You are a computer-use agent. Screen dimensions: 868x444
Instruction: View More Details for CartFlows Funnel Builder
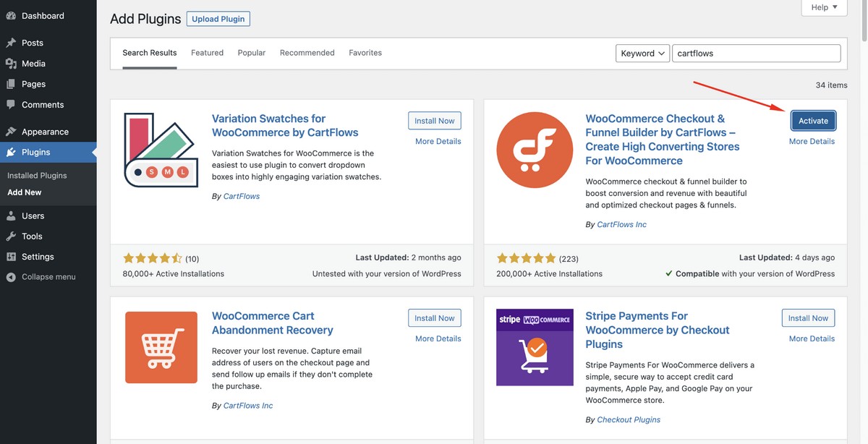tap(812, 142)
